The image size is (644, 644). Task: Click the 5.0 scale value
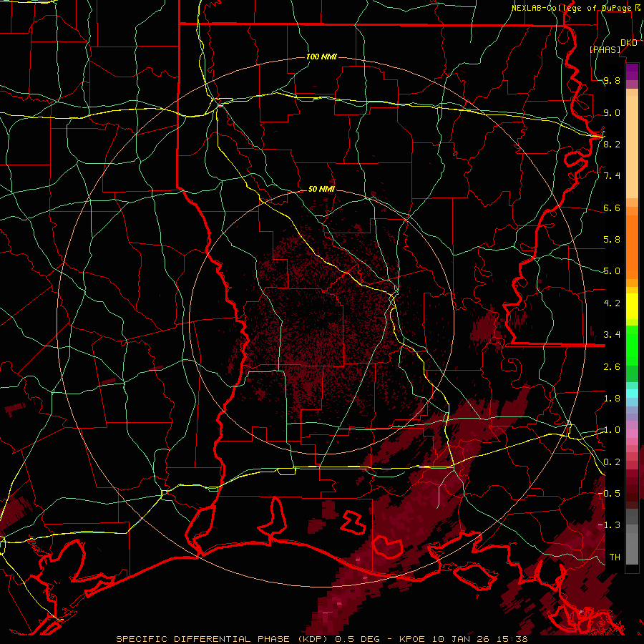tap(612, 271)
